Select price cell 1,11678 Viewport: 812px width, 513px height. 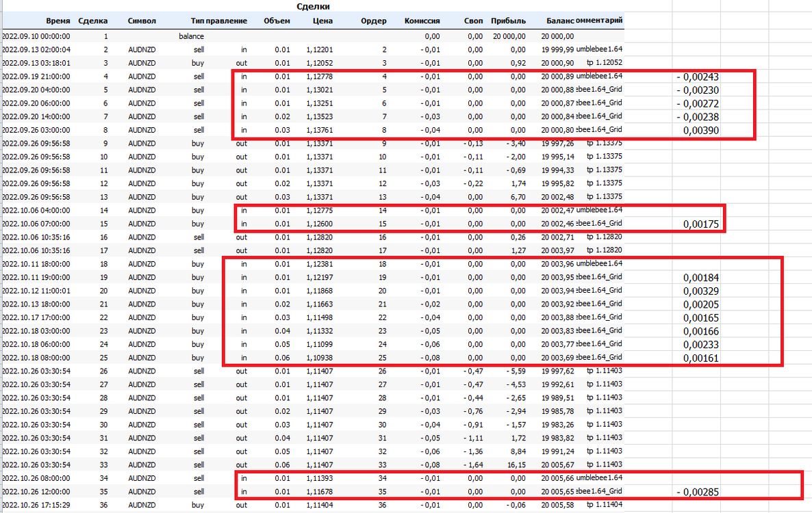coord(320,492)
